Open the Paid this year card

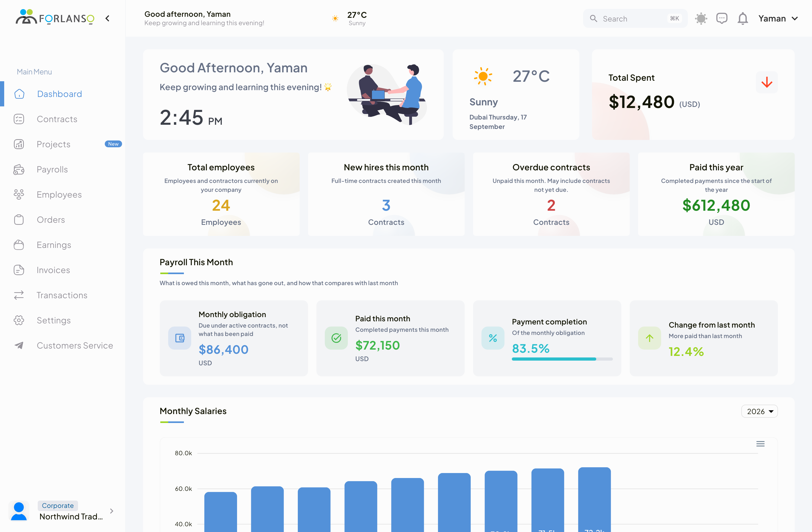click(x=716, y=194)
